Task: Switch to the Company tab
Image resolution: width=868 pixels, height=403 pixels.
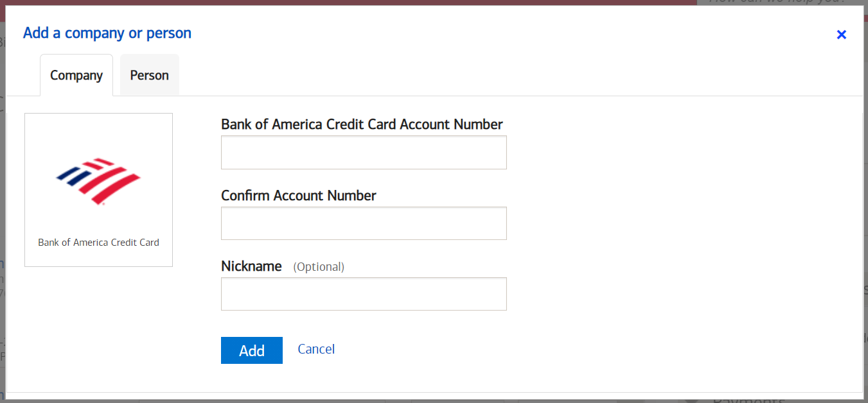Action: [x=76, y=76]
